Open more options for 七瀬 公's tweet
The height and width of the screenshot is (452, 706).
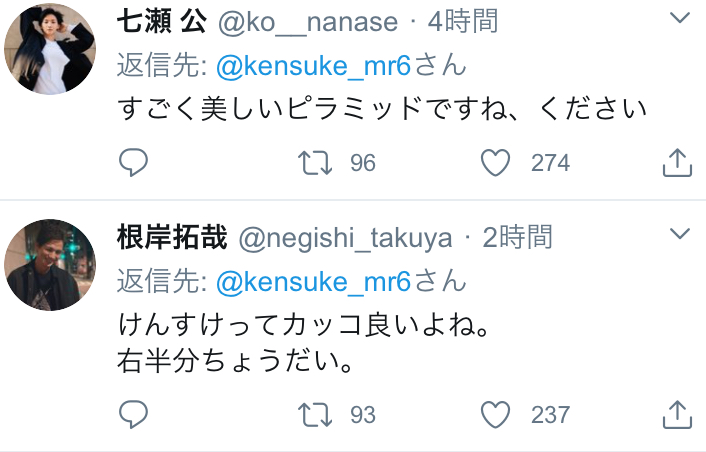[x=679, y=18]
